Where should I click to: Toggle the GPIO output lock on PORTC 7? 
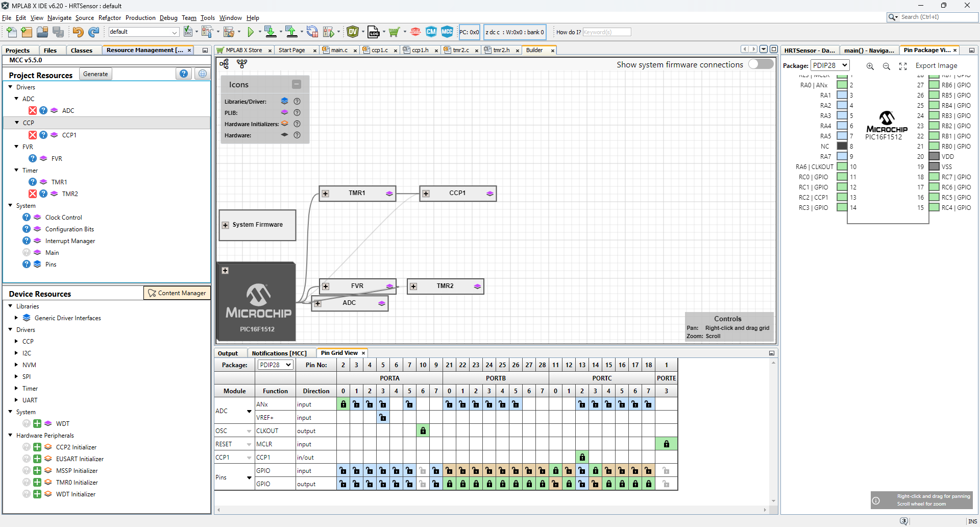(649, 484)
